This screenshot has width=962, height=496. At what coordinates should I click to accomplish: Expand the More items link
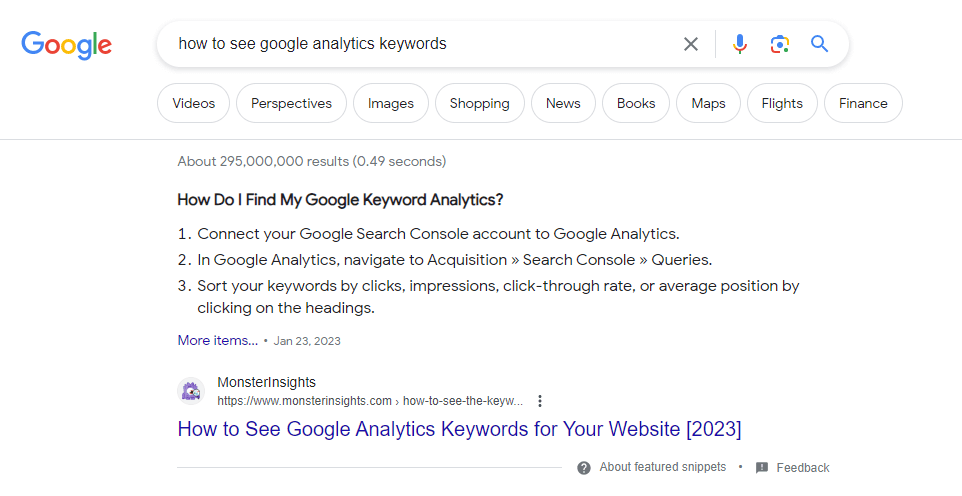point(217,341)
